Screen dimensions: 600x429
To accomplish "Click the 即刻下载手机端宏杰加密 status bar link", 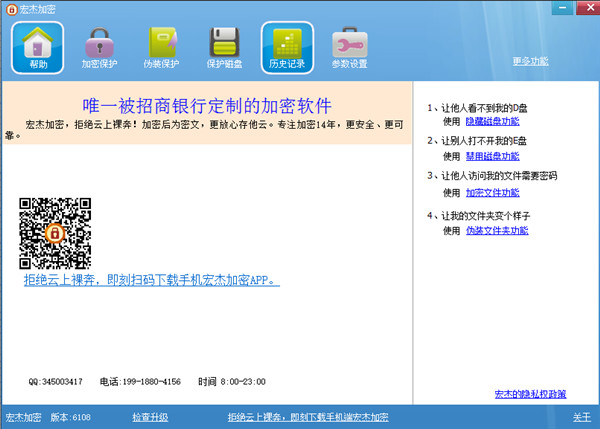I will point(308,417).
